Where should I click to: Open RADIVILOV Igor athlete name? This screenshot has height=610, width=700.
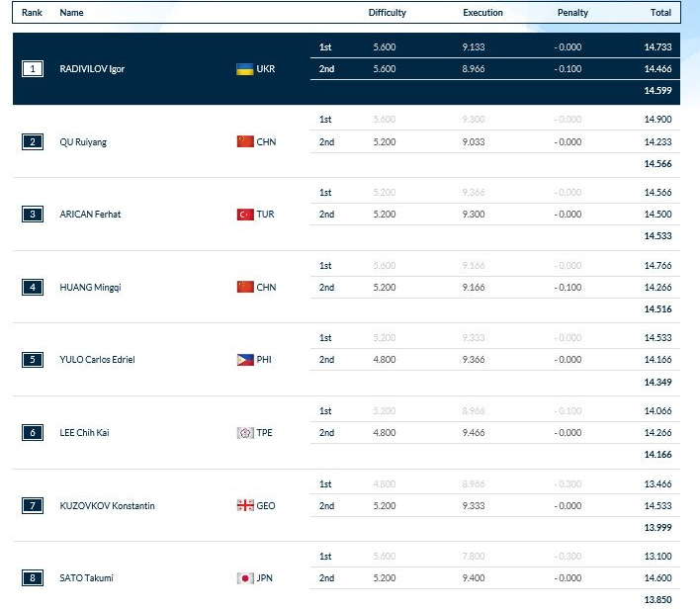click(x=92, y=69)
